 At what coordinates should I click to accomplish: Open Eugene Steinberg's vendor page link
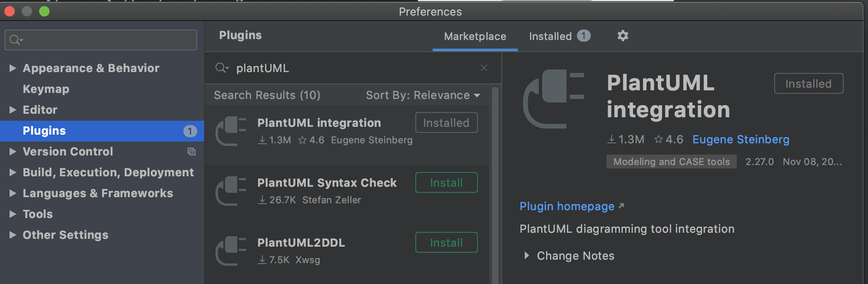(x=741, y=139)
